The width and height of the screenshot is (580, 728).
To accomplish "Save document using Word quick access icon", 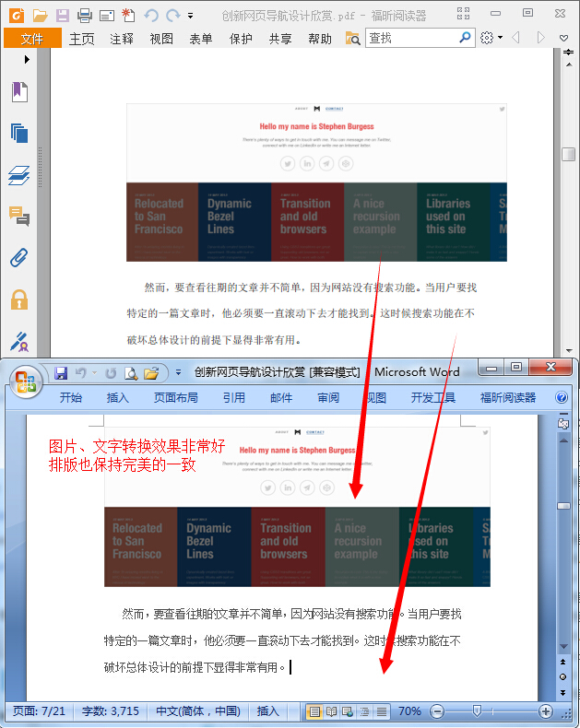I will click(61, 372).
